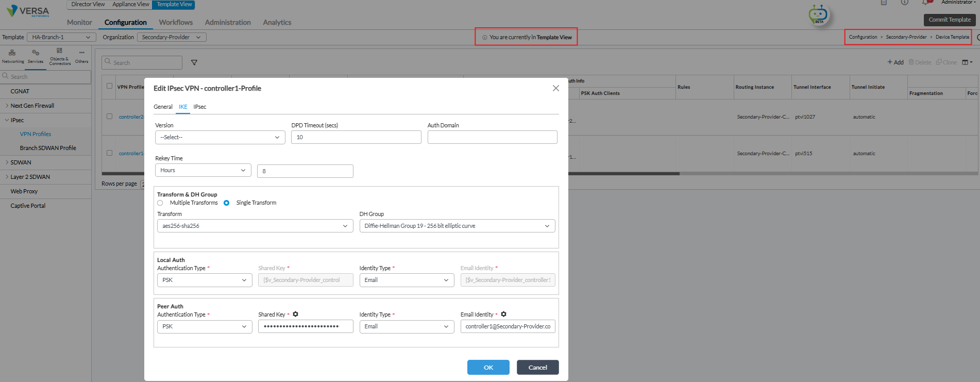Open the Administrator user menu
This screenshot has width=980, height=382.
pos(958,2)
